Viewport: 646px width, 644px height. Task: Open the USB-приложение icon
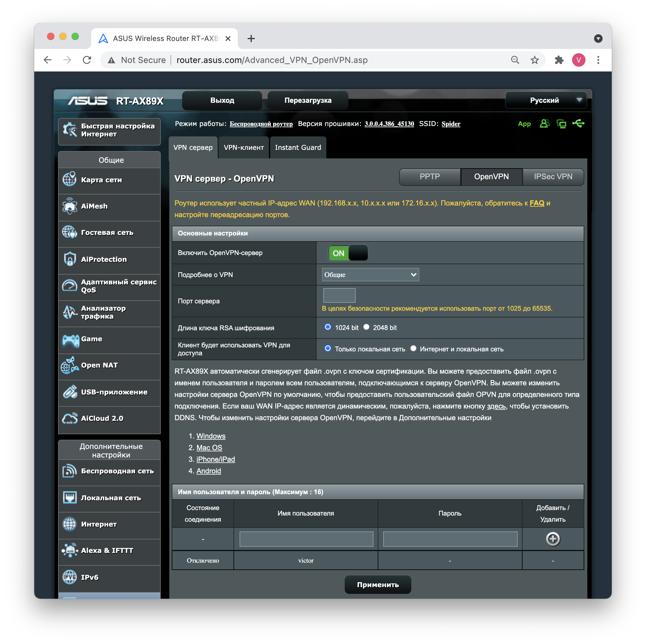point(70,392)
